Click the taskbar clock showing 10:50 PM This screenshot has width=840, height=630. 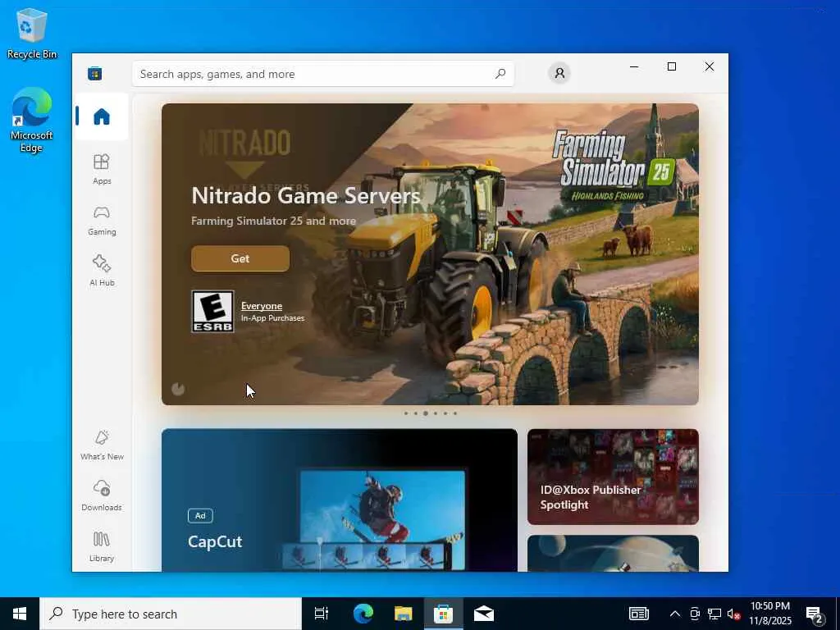pyautogui.click(x=769, y=614)
